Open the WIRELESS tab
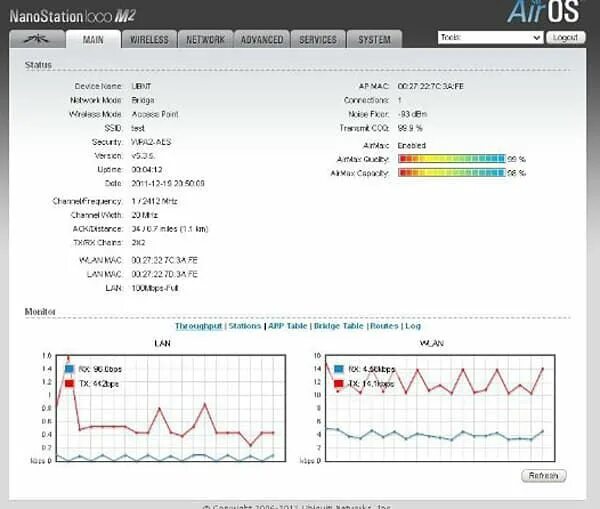 point(149,39)
